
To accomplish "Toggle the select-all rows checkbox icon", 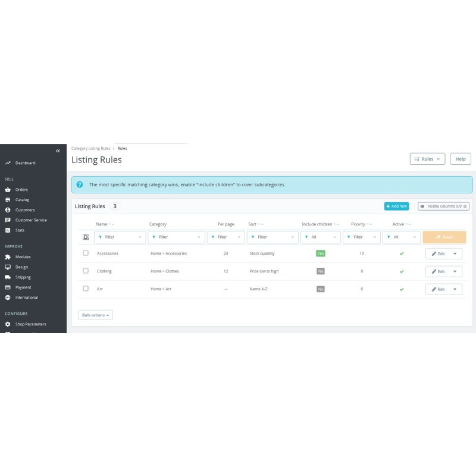I will pyautogui.click(x=86, y=237).
